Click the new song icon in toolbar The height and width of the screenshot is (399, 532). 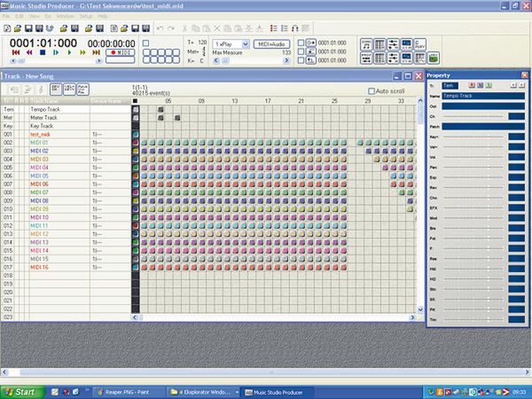[x=7, y=28]
